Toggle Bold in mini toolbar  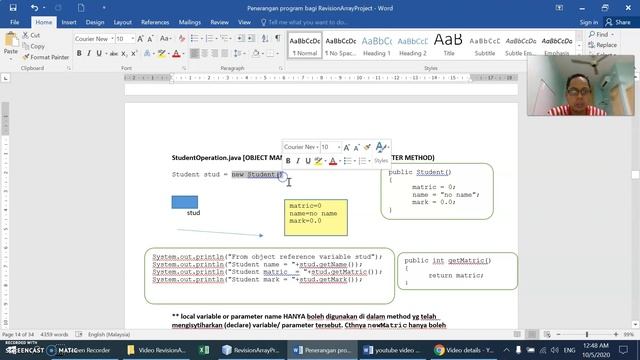coord(288,161)
